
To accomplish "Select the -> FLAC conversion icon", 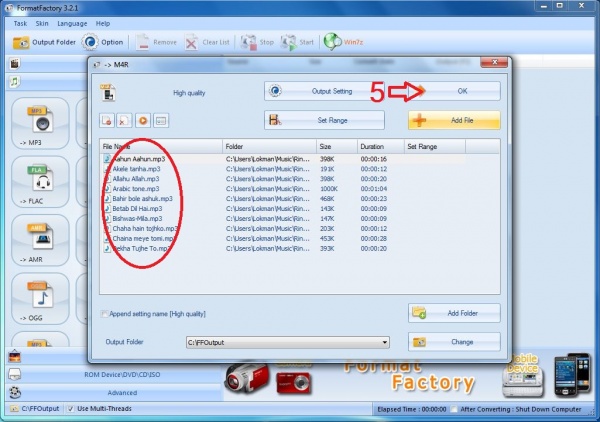I will point(41,182).
